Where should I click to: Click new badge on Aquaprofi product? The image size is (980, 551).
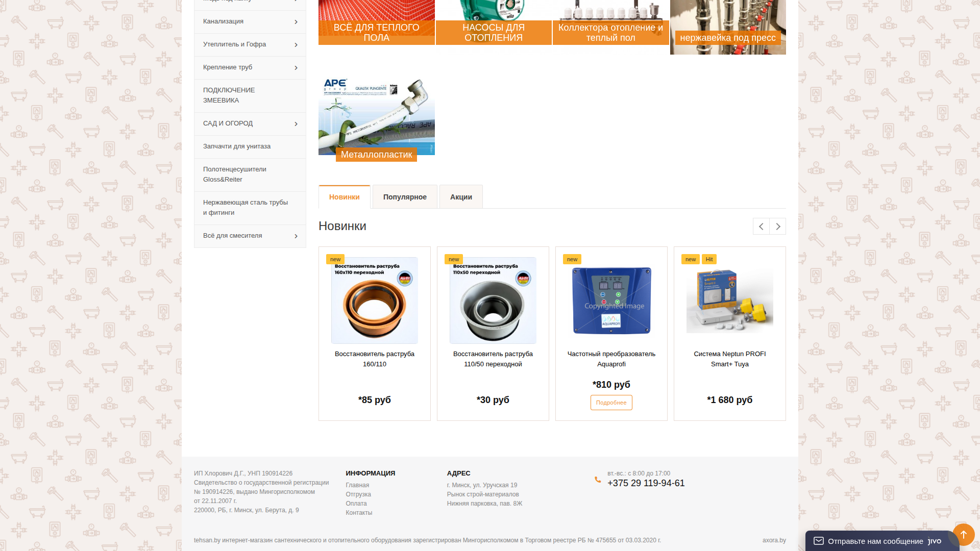click(x=572, y=259)
